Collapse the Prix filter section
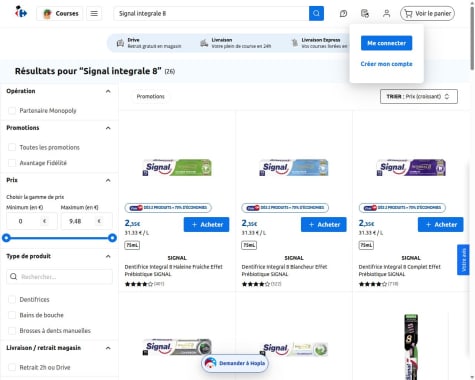Screen dimensions: 475x380 pos(108,180)
